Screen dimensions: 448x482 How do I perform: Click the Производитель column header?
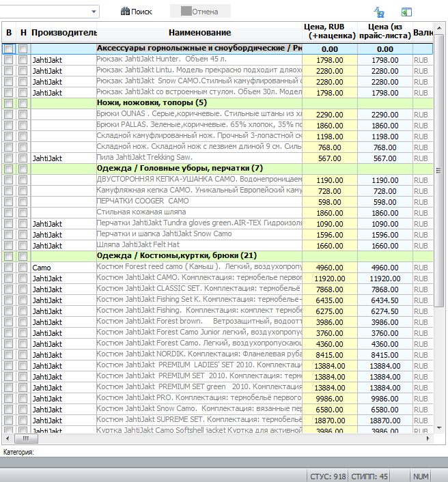tap(64, 32)
